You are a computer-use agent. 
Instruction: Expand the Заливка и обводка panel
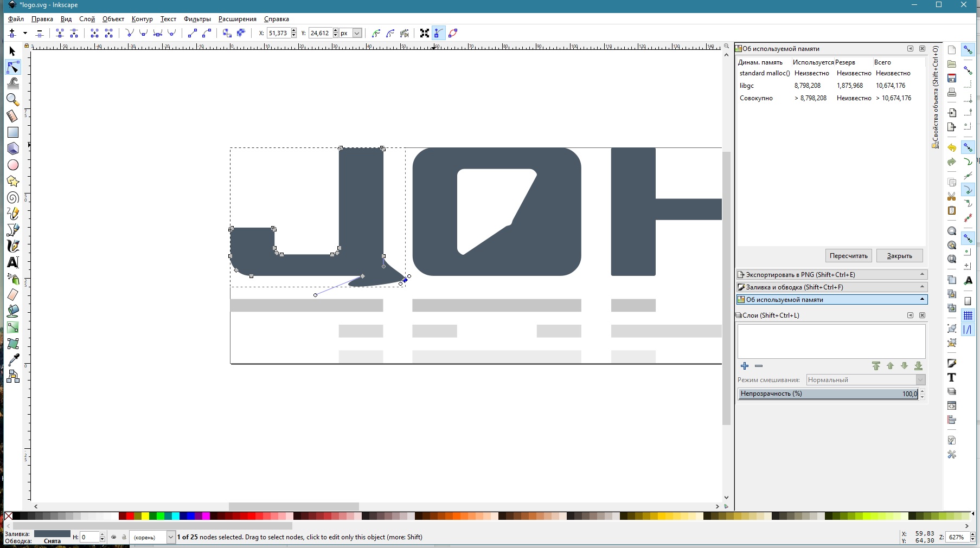831,287
